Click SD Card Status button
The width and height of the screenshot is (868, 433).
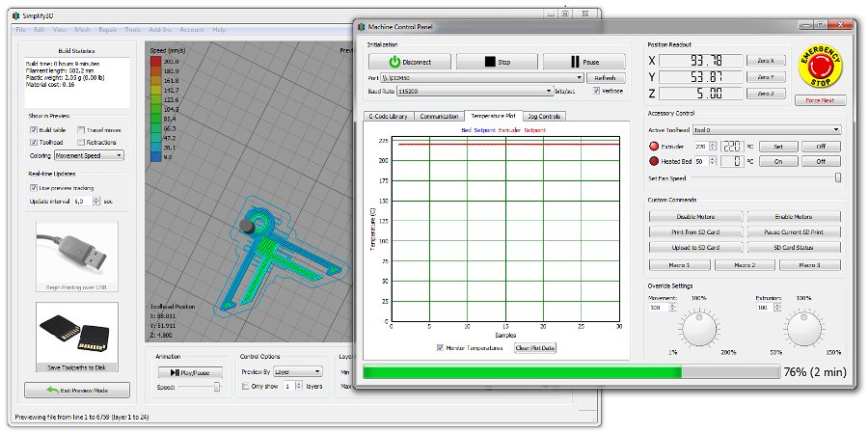[x=794, y=248]
